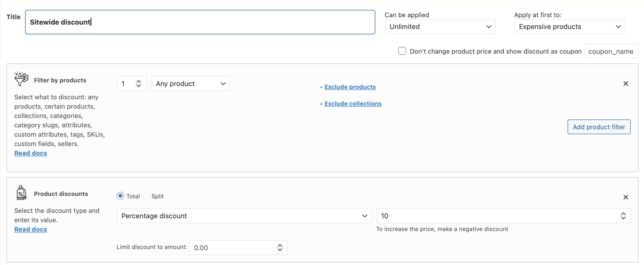The image size is (644, 265).
Task: Open Read docs link under Product discounts
Action: (x=31, y=229)
